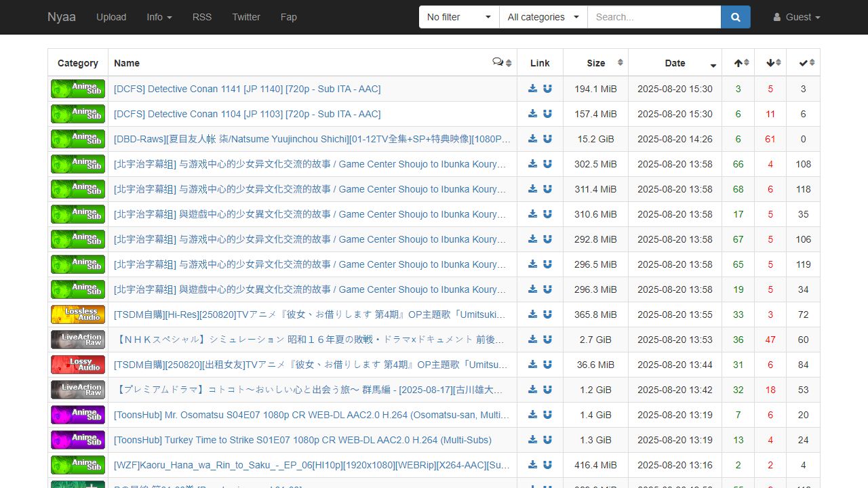Click purple Anime Sub icon for Turkey Time to Strike

(78, 440)
